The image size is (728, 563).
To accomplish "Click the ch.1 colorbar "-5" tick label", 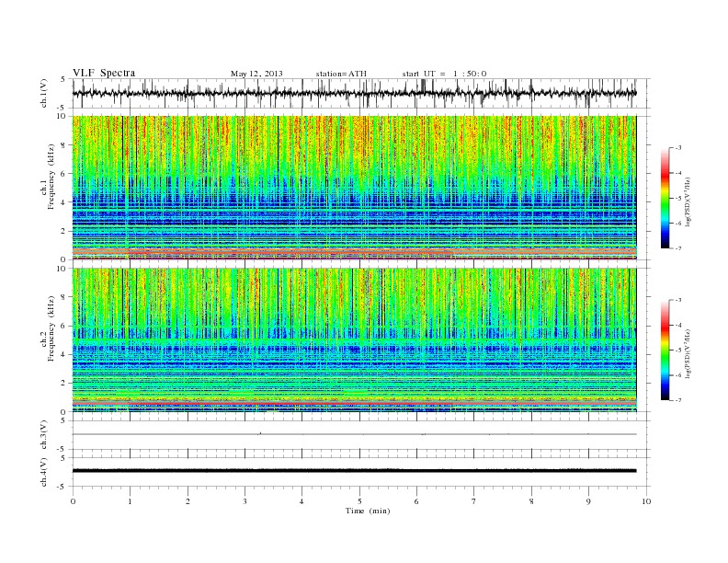I will tap(678, 199).
